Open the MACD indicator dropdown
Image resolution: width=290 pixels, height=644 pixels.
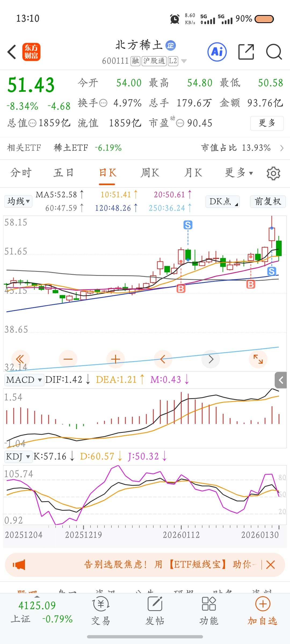[x=24, y=380]
